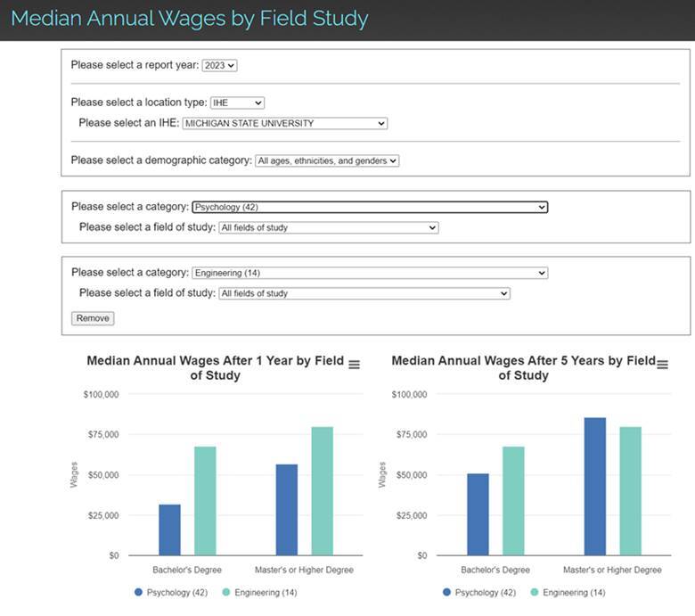Open the demographic category dropdown
The height and width of the screenshot is (616, 695).
[x=326, y=160]
